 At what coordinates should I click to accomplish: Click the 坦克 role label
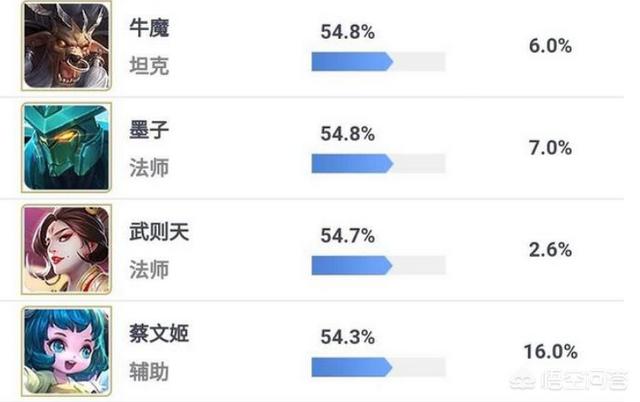pos(150,66)
